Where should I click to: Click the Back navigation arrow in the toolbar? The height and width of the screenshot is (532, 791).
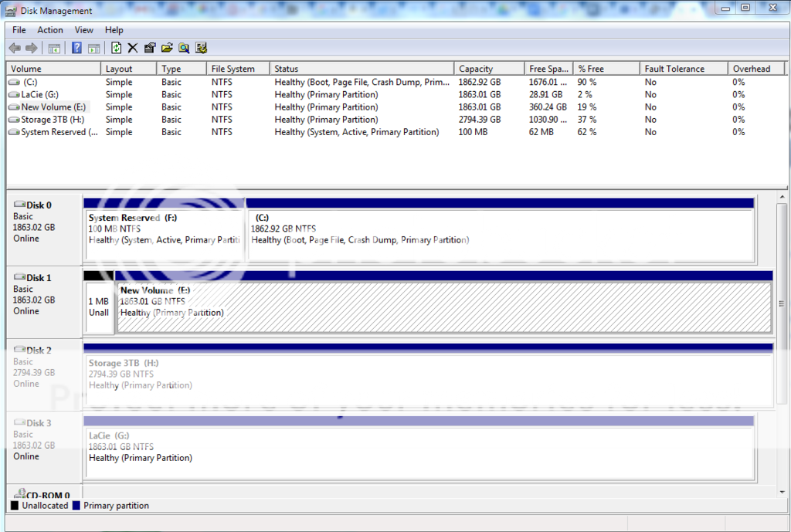tap(14, 48)
